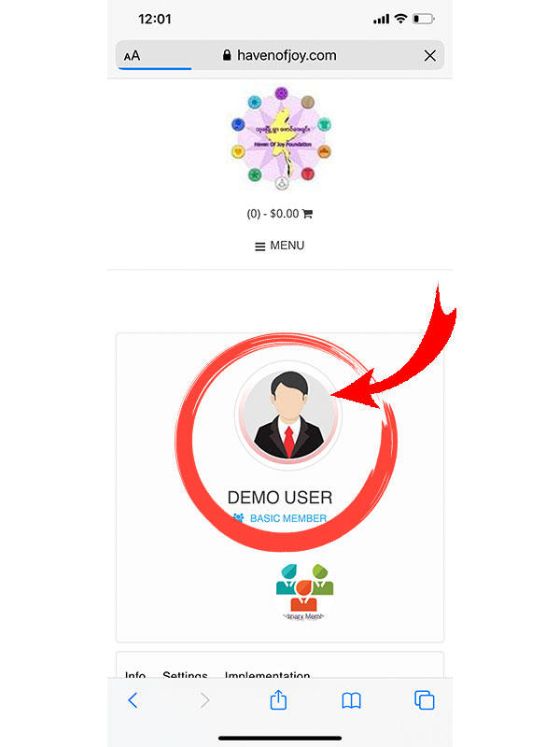Open the DEMO USER profile name

[x=280, y=498]
